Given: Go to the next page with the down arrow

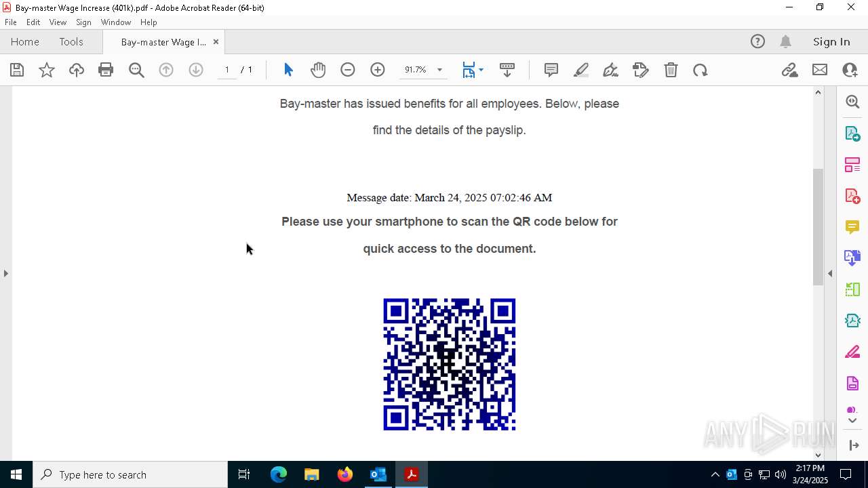Looking at the screenshot, I should [x=196, y=70].
